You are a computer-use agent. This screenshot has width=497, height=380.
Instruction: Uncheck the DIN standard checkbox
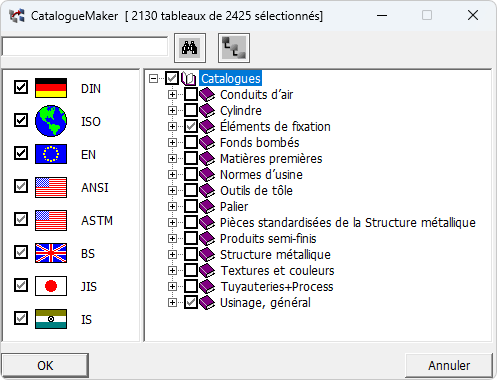point(21,87)
